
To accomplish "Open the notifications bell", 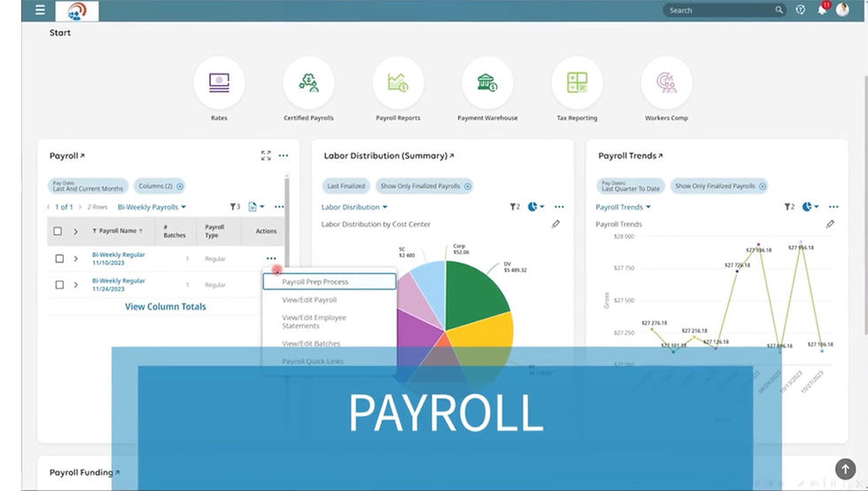I will point(822,10).
